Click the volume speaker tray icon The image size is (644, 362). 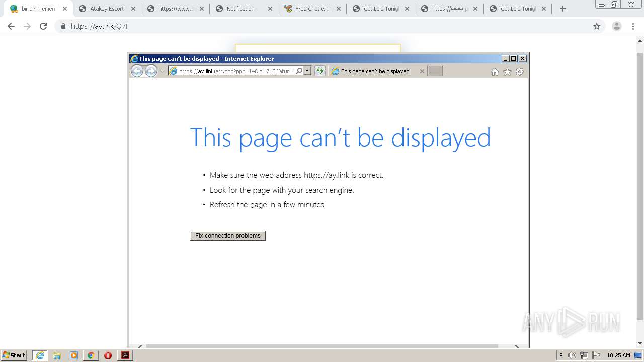572,355
